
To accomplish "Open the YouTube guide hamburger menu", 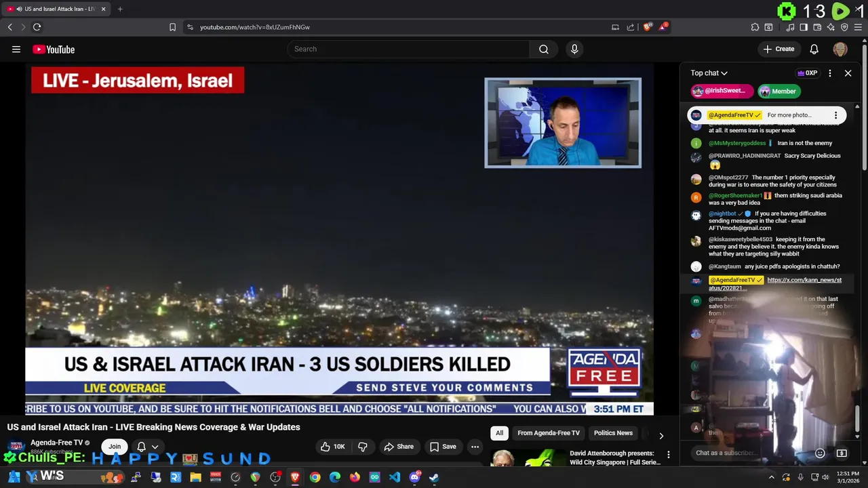I will pos(16,49).
